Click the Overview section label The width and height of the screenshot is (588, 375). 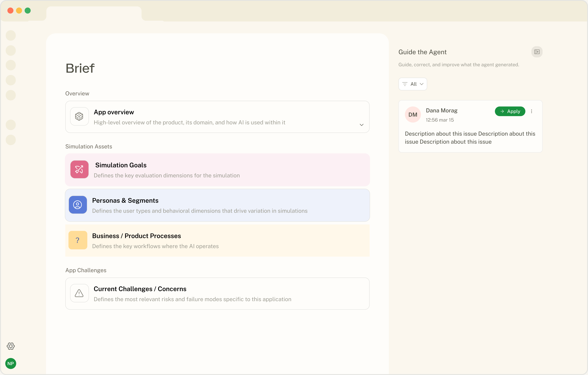pos(77,93)
